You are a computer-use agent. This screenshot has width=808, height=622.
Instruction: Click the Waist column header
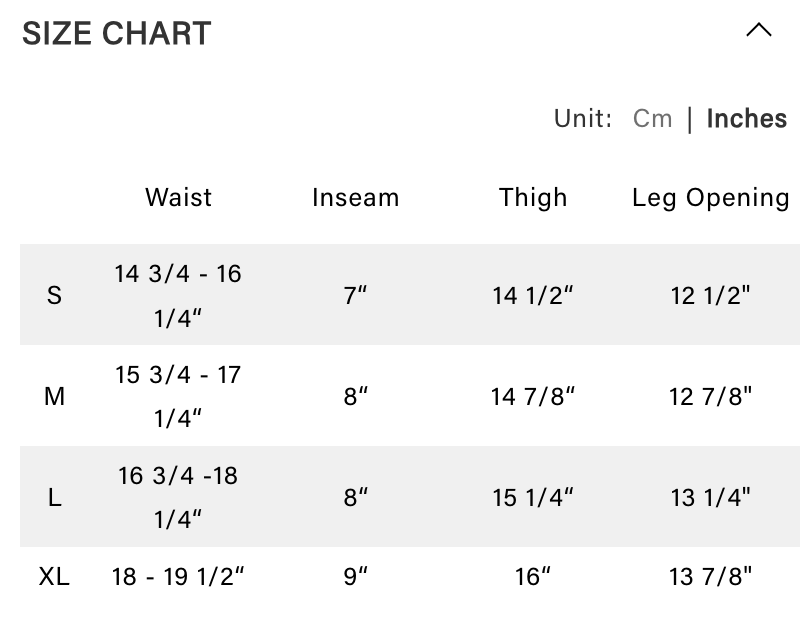pos(178,197)
